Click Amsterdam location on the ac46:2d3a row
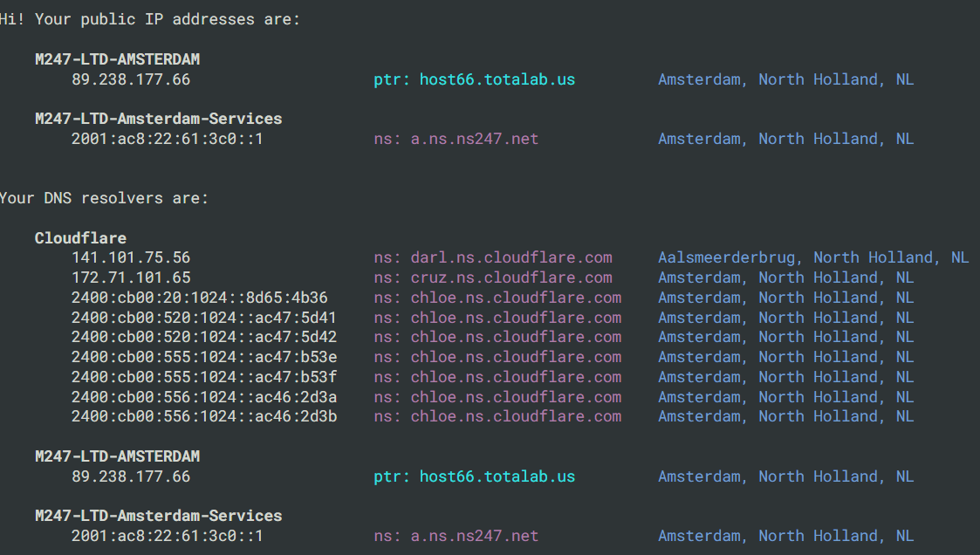Screen dimensions: 980x555 point(785,397)
